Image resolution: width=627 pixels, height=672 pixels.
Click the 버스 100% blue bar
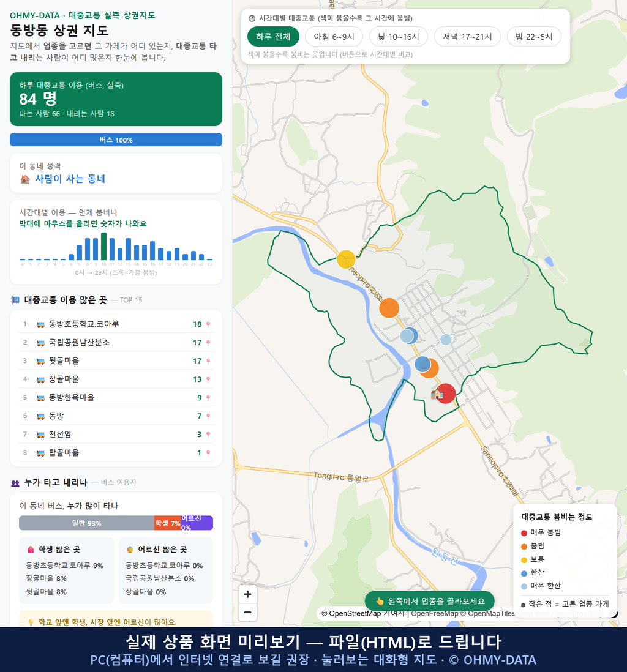116,140
